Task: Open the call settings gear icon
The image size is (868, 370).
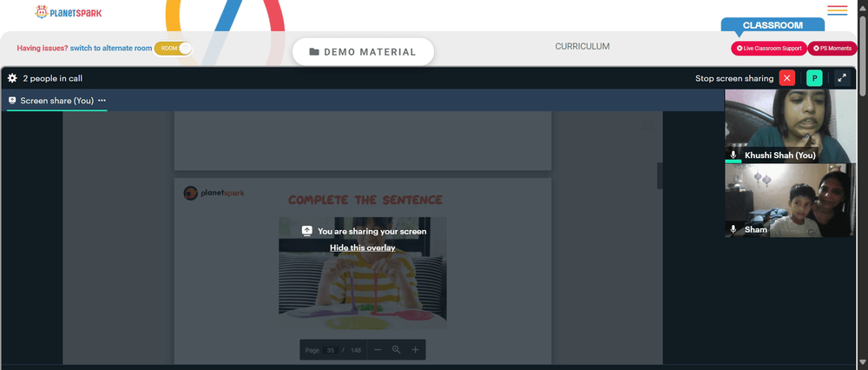Action: pyautogui.click(x=12, y=78)
